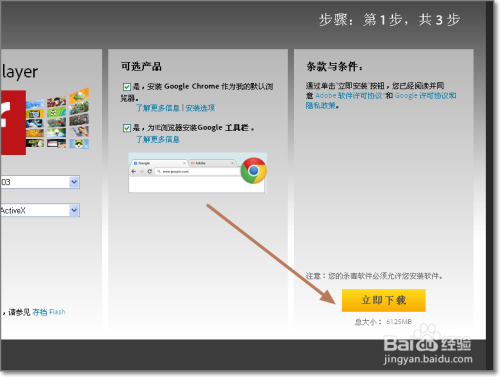Open the Adobe 软件许可协议 link

350,96
